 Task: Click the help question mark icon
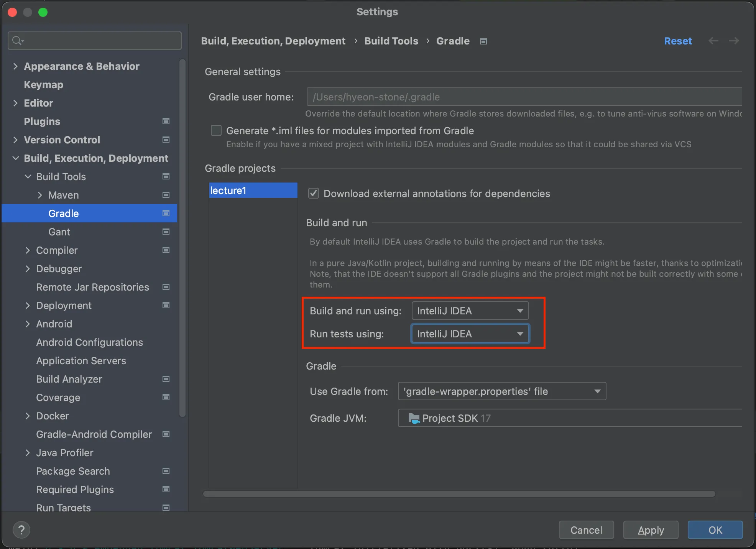pyautogui.click(x=21, y=530)
